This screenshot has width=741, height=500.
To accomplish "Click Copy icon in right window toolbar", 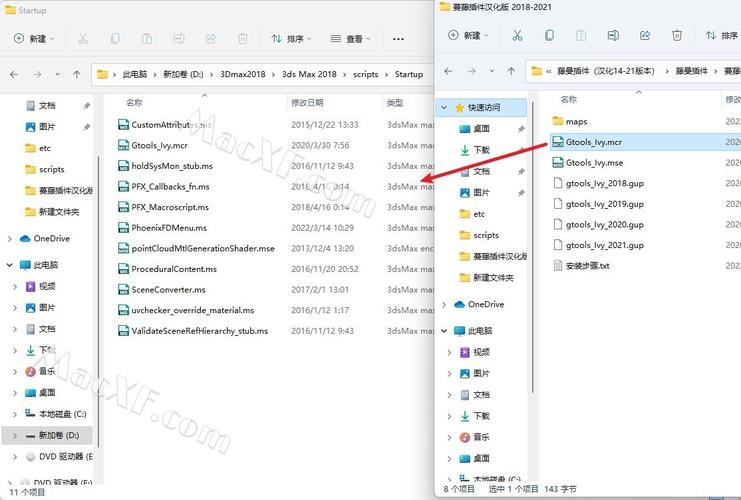I will [x=549, y=35].
